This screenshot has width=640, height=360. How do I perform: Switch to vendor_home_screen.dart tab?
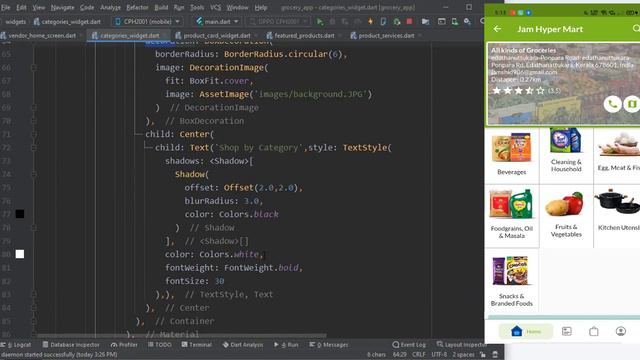click(42, 36)
